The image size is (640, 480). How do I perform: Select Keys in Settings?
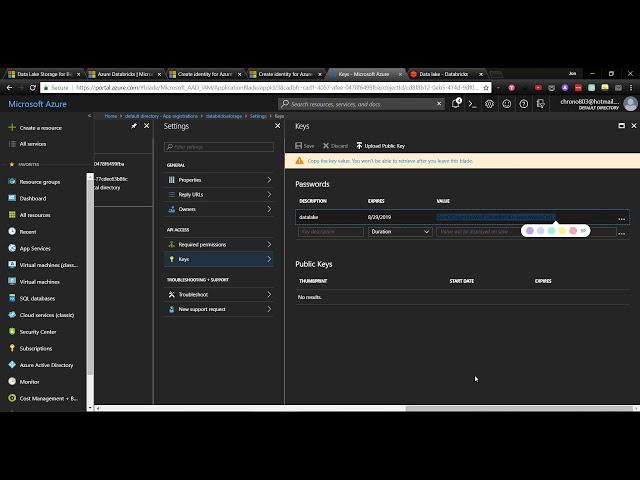[219, 259]
